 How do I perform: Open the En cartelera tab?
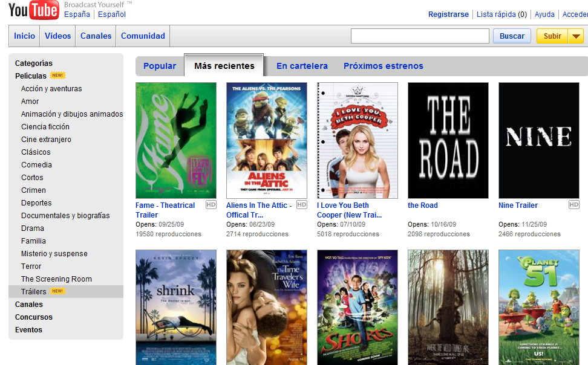pyautogui.click(x=302, y=66)
